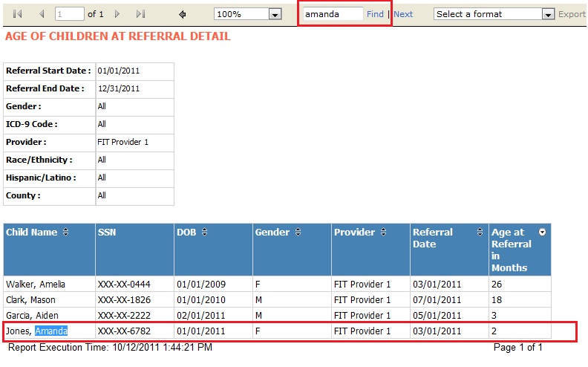Click search box containing amanda
This screenshot has height=367, width=588.
coord(333,14)
